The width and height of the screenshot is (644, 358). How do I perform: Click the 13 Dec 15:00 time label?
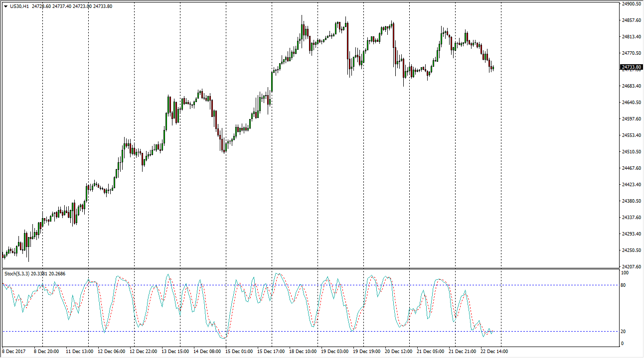coord(175,352)
